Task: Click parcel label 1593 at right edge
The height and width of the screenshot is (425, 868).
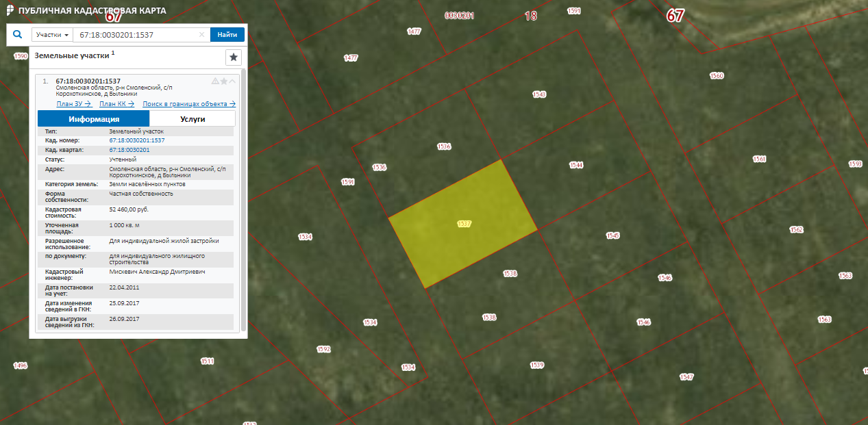Action: tap(855, 164)
